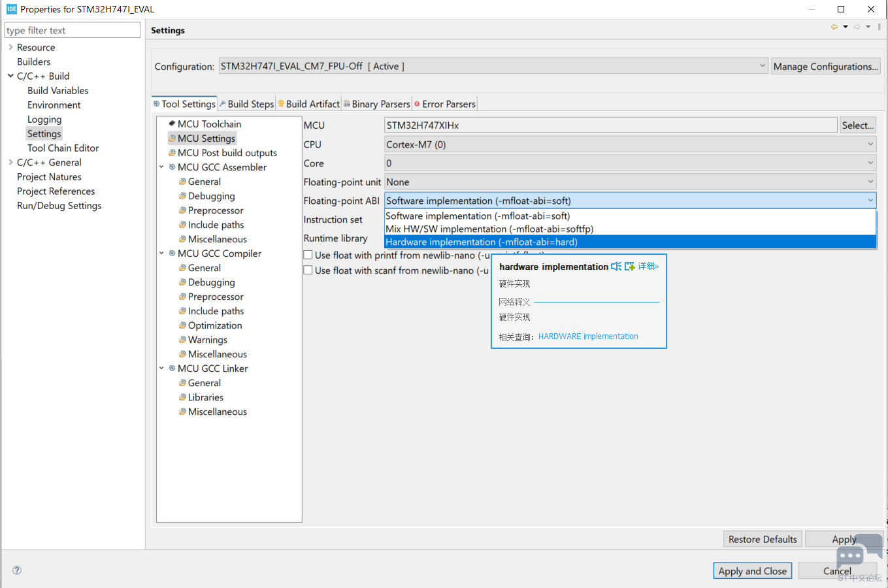
Task: Click the forward navigation arrow icon
Action: [x=857, y=27]
